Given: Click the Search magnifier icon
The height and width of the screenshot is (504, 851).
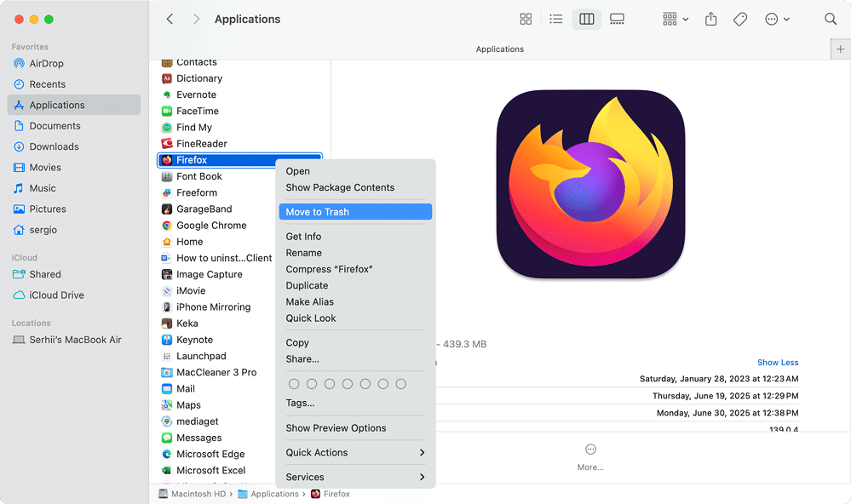Looking at the screenshot, I should pyautogui.click(x=831, y=19).
